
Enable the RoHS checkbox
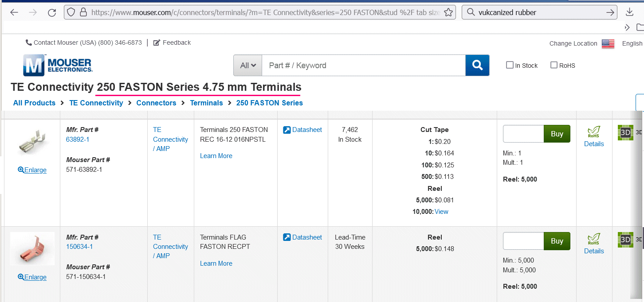554,65
